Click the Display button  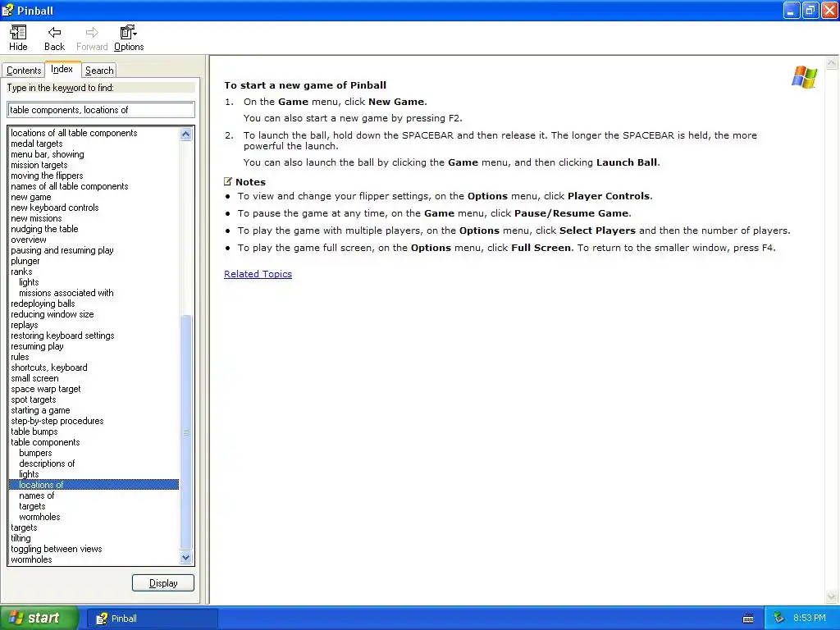coord(163,583)
